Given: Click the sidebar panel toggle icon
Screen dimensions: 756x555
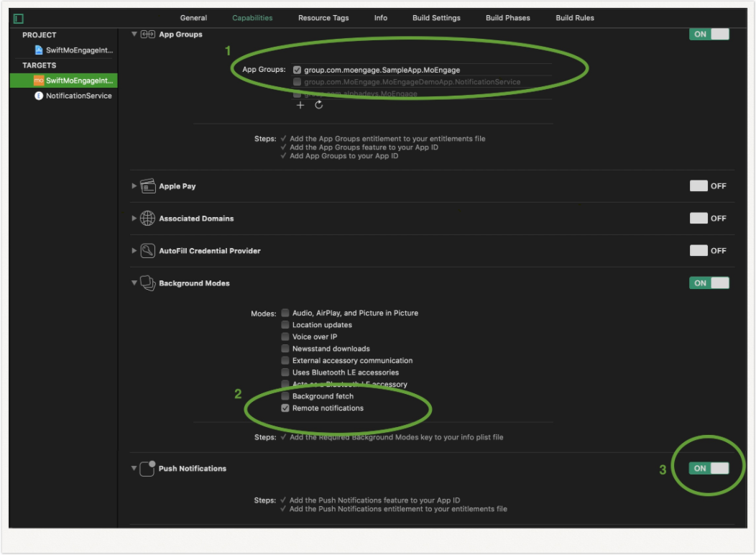Looking at the screenshot, I should (19, 18).
